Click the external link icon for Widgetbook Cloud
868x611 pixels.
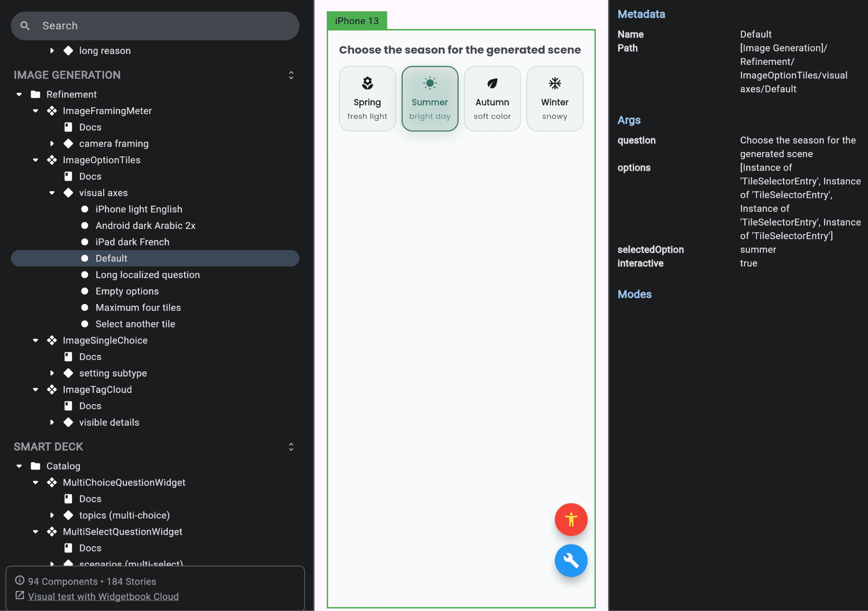[19, 595]
